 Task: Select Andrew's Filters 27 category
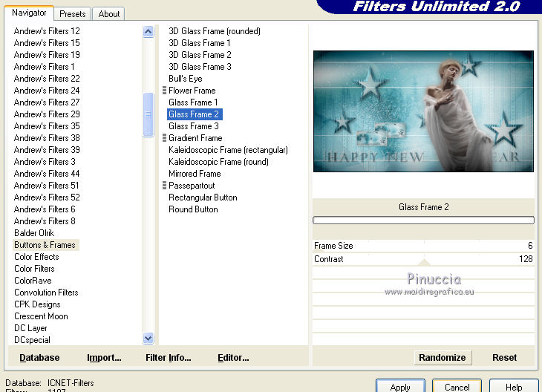[47, 102]
